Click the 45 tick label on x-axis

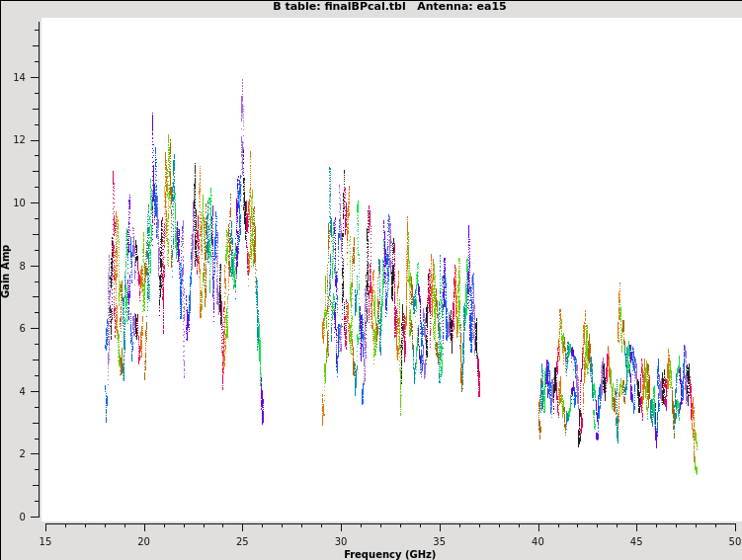point(636,540)
